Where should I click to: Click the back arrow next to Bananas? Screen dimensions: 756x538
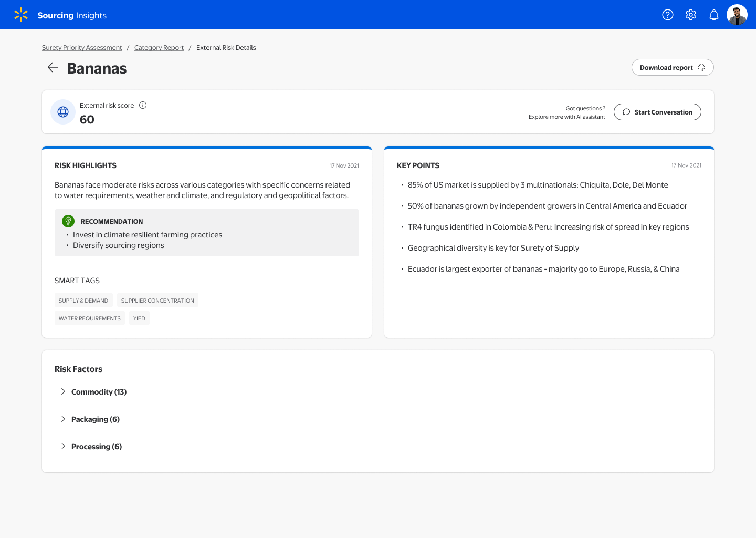pyautogui.click(x=53, y=67)
